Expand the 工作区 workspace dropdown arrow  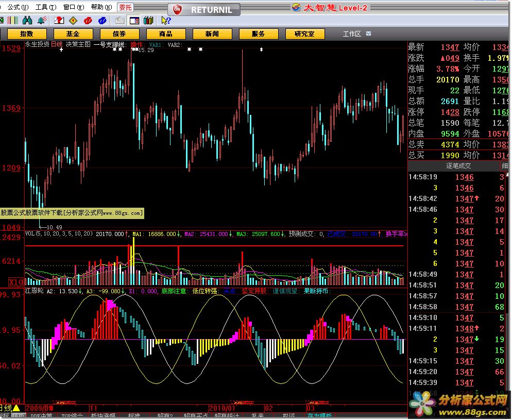click(x=368, y=33)
